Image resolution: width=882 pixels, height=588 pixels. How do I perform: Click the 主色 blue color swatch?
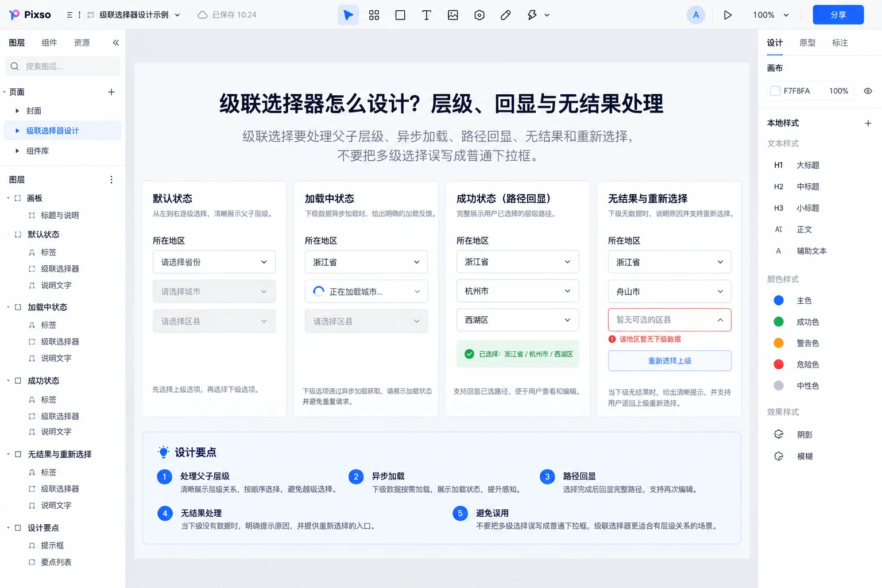tap(779, 300)
